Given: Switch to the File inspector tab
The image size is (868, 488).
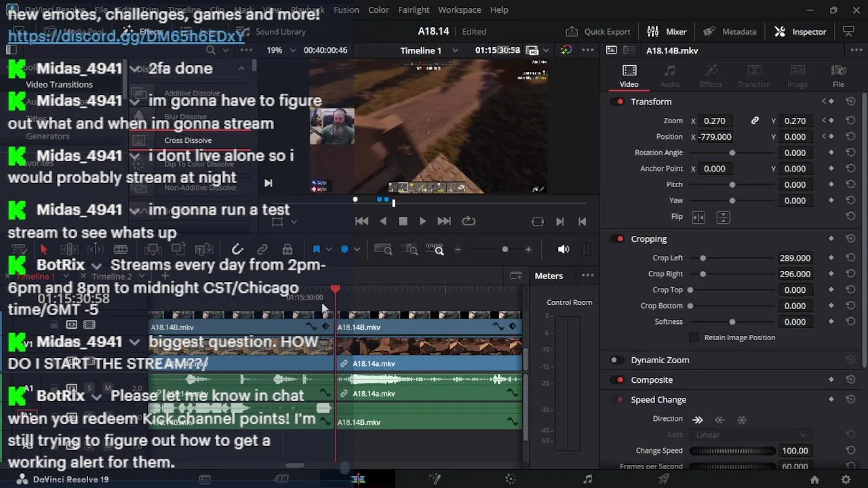Looking at the screenshot, I should [x=838, y=75].
